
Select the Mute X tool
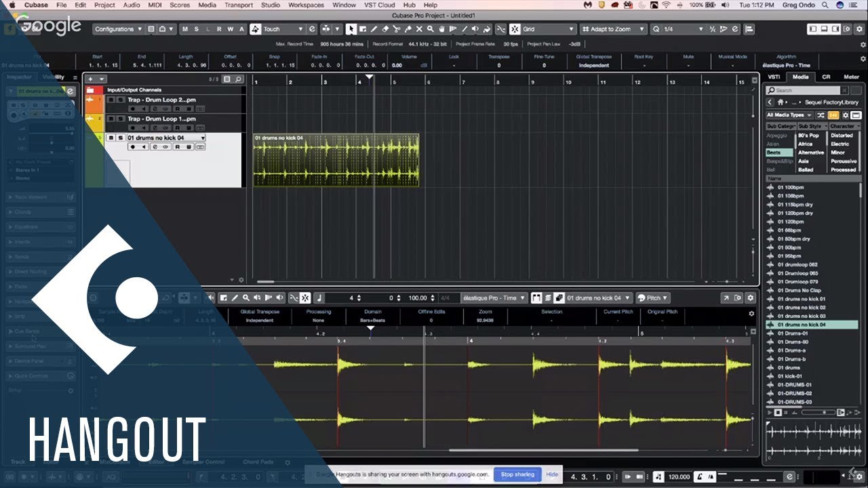419,29
